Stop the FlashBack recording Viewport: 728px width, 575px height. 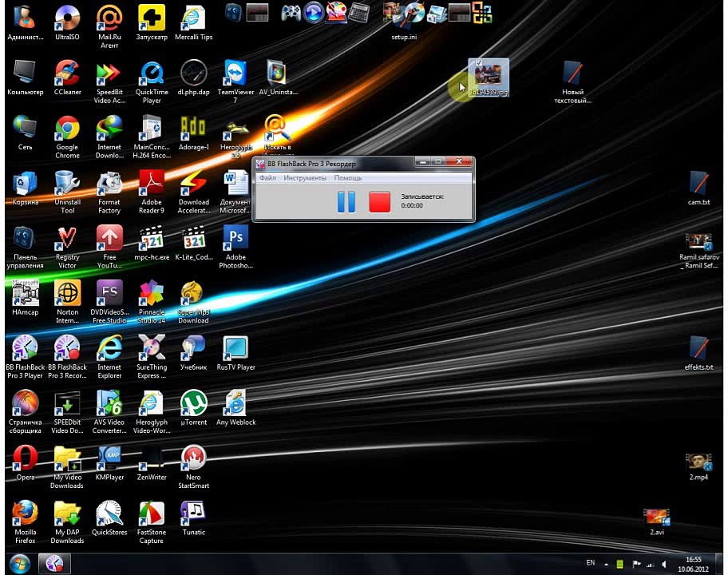379,202
